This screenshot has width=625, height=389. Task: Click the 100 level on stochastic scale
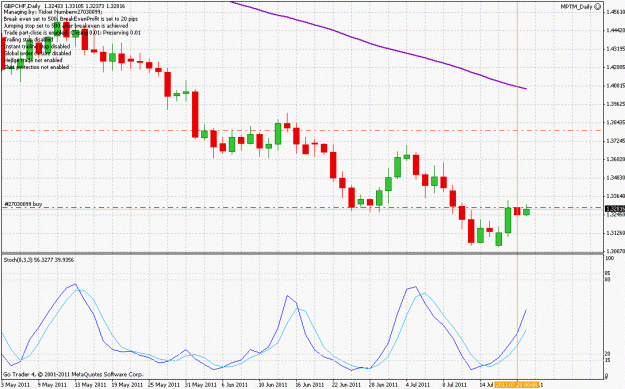tap(610, 258)
